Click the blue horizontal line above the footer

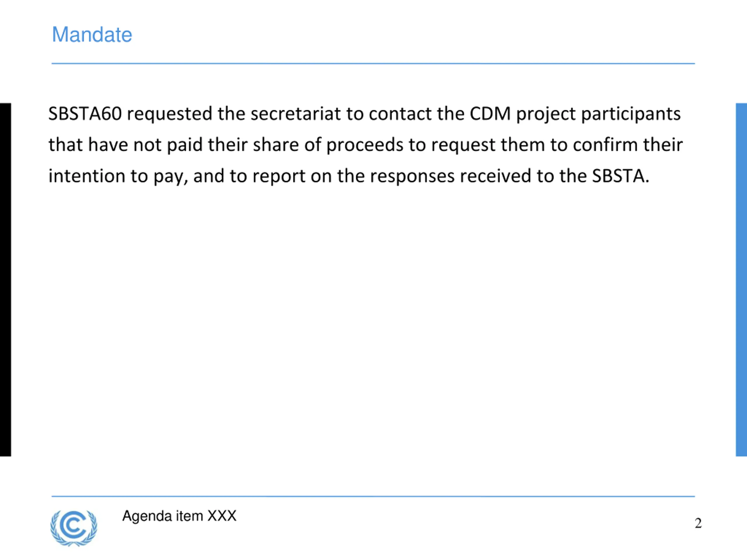[373, 496]
